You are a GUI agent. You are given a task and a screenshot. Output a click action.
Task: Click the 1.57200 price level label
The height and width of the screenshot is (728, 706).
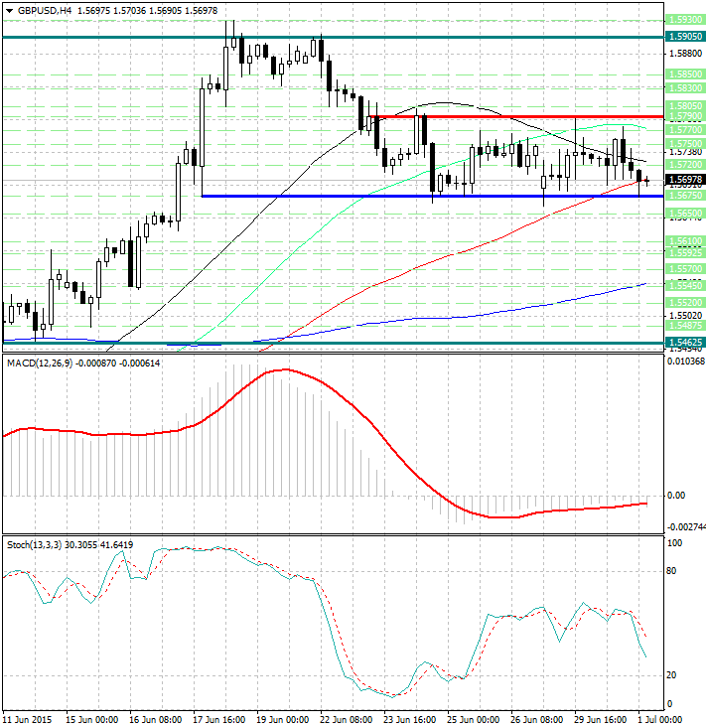click(685, 164)
